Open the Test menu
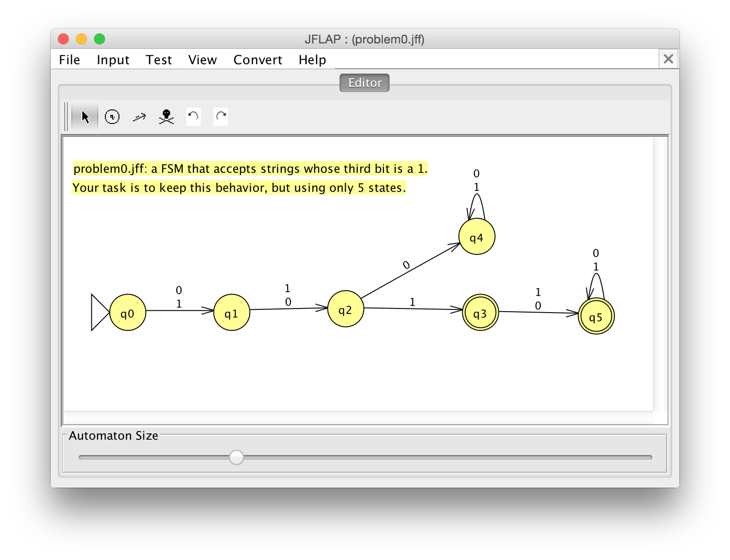Image resolution: width=730 pixels, height=560 pixels. (158, 59)
